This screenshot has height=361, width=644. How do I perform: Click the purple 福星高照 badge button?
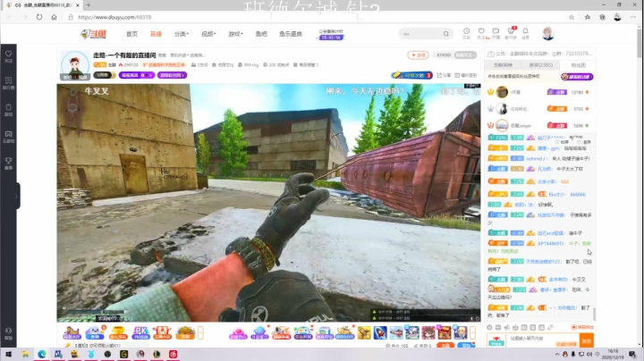[137, 75]
